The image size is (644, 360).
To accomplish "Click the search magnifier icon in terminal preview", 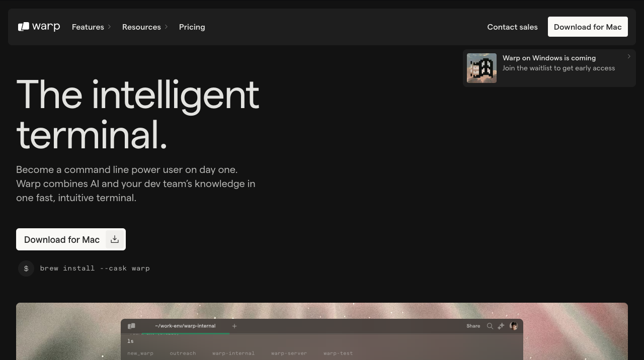I will pyautogui.click(x=490, y=326).
